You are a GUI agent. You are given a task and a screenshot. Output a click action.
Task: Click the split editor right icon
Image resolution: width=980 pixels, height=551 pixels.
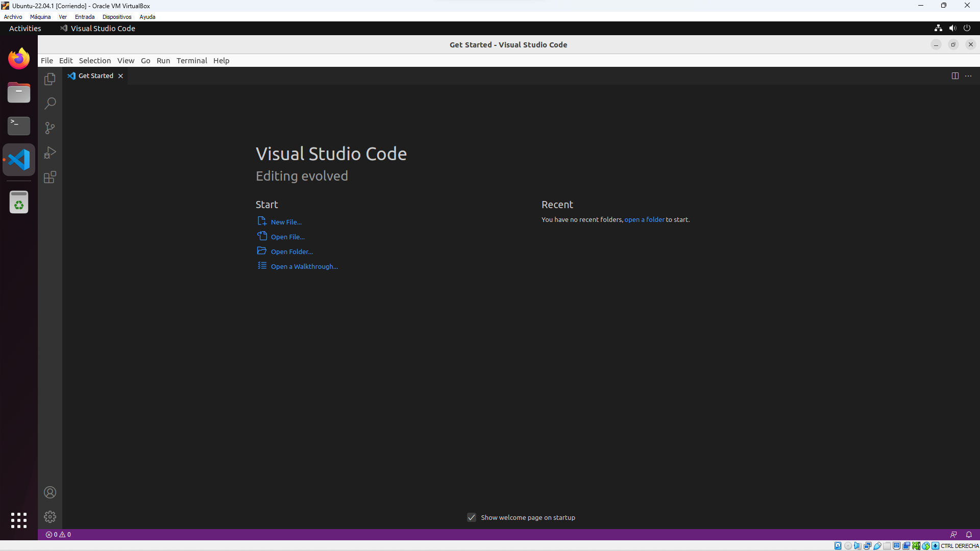955,76
